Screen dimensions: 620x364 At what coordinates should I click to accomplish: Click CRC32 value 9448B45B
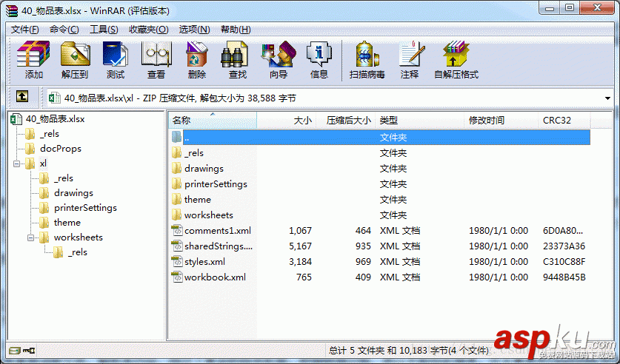point(564,277)
